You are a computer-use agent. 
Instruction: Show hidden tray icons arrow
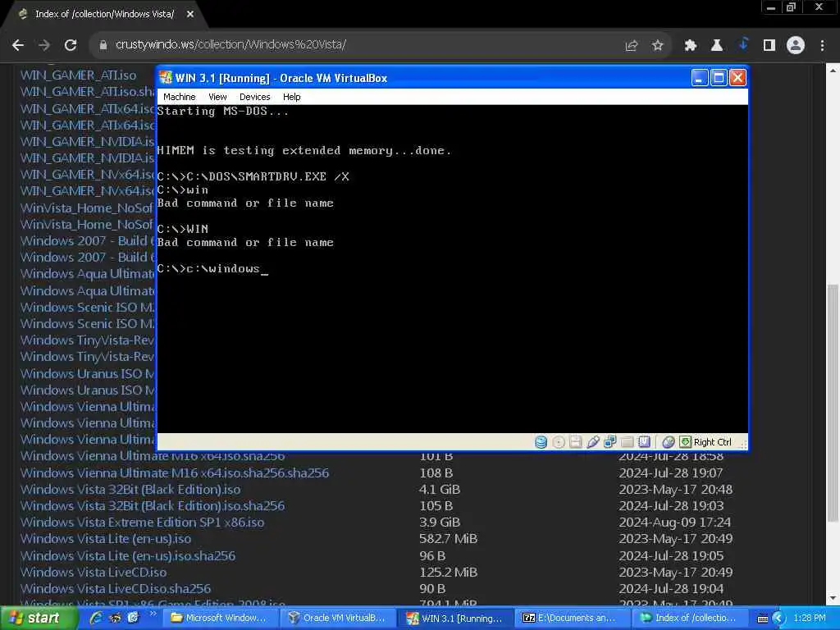[778, 619]
